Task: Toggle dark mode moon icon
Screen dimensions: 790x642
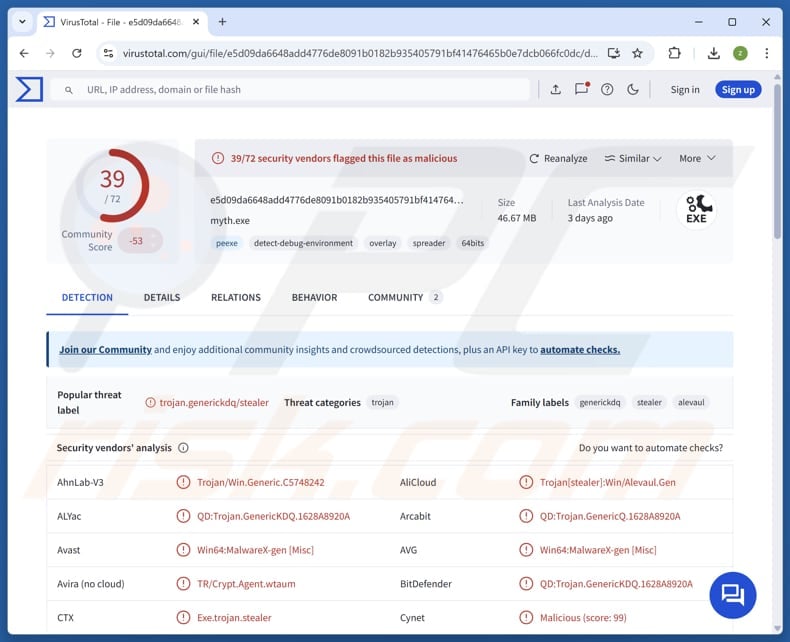Action: point(633,90)
